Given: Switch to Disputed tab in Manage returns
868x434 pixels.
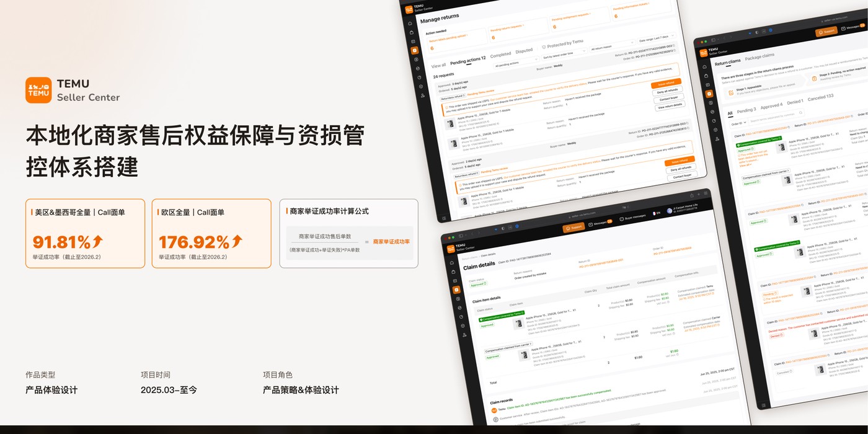Looking at the screenshot, I should [524, 50].
